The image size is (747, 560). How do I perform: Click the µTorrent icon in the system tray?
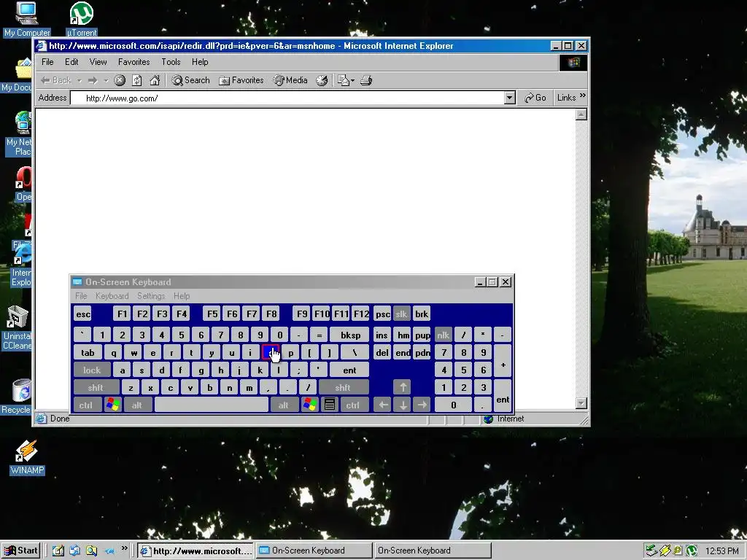692,551
